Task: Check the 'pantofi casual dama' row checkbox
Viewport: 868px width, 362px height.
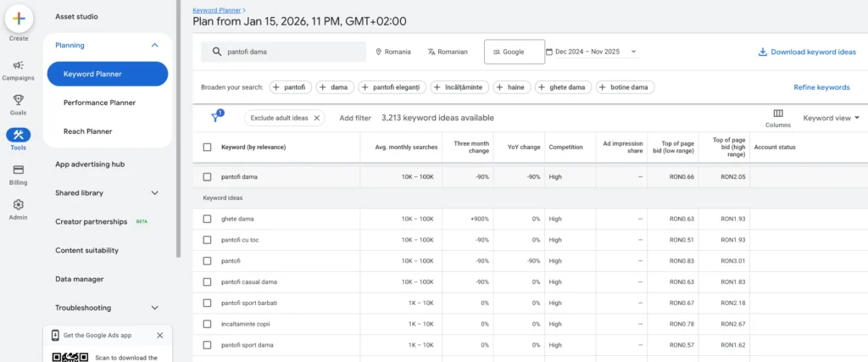Action: [207, 282]
